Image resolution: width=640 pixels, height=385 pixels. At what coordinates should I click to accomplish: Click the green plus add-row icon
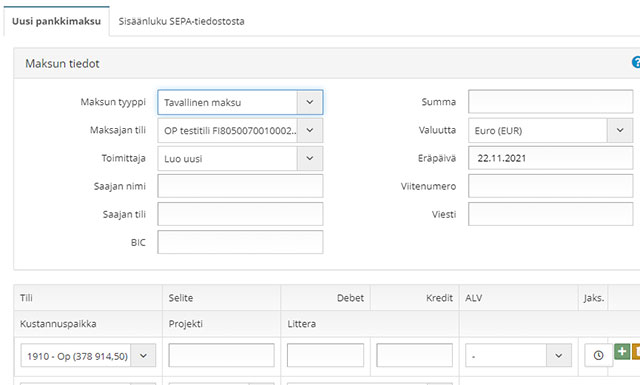pos(622,352)
